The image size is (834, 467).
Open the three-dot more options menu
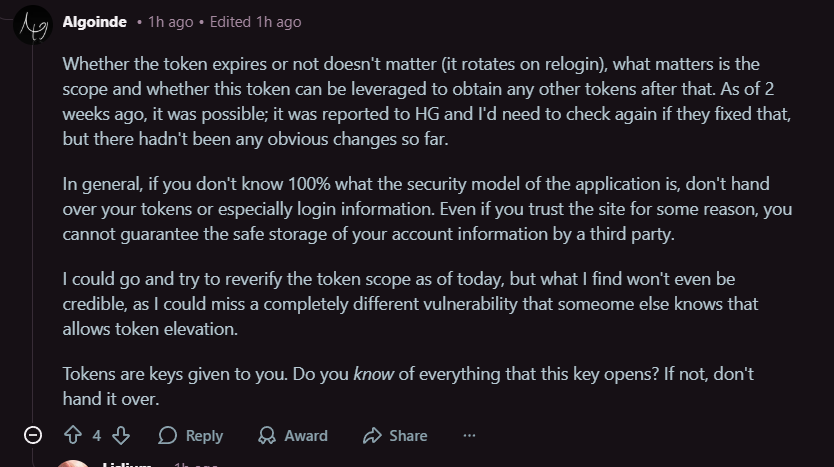[x=469, y=435]
